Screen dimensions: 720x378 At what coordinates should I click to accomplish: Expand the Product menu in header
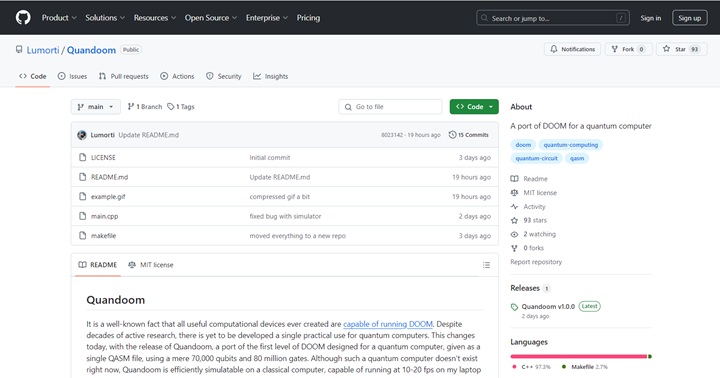[x=59, y=18]
